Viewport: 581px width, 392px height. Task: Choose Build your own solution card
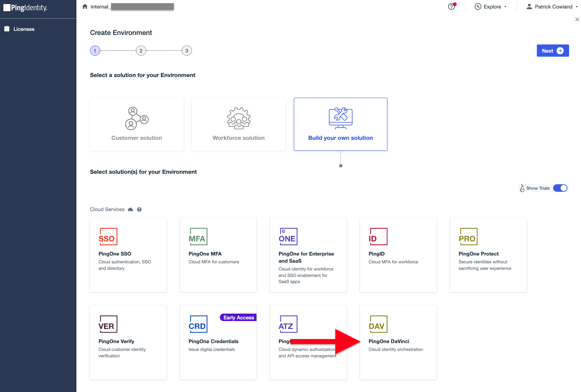pos(340,124)
